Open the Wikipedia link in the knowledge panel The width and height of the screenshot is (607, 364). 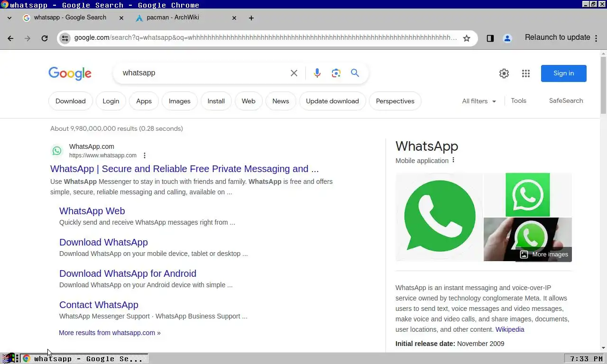pos(510,329)
